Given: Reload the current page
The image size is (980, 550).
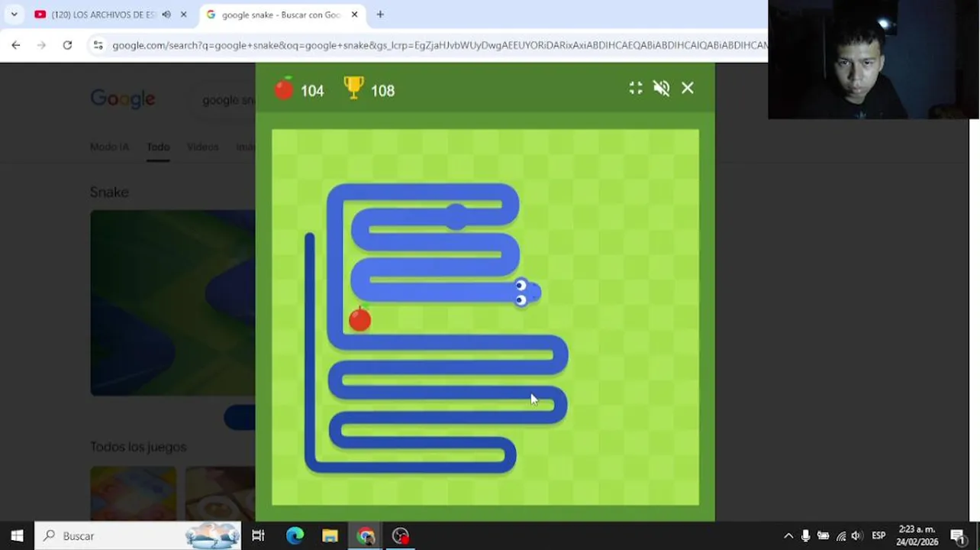Looking at the screenshot, I should click(67, 45).
